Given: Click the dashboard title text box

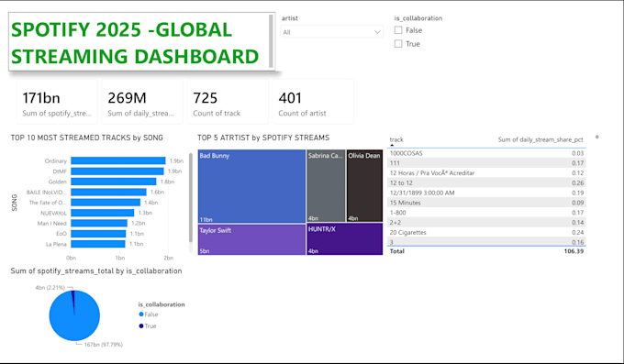Looking at the screenshot, I should [x=141, y=42].
